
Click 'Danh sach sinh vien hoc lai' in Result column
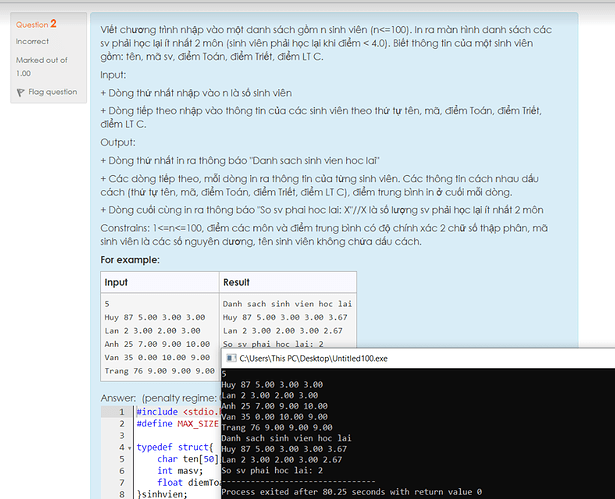pyautogui.click(x=287, y=303)
